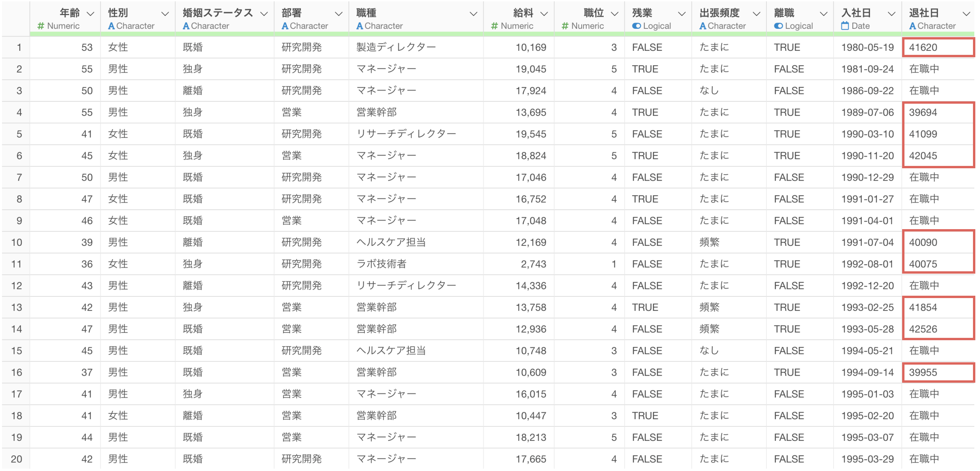Select row number 10
The width and height of the screenshot is (980, 471).
(x=16, y=242)
